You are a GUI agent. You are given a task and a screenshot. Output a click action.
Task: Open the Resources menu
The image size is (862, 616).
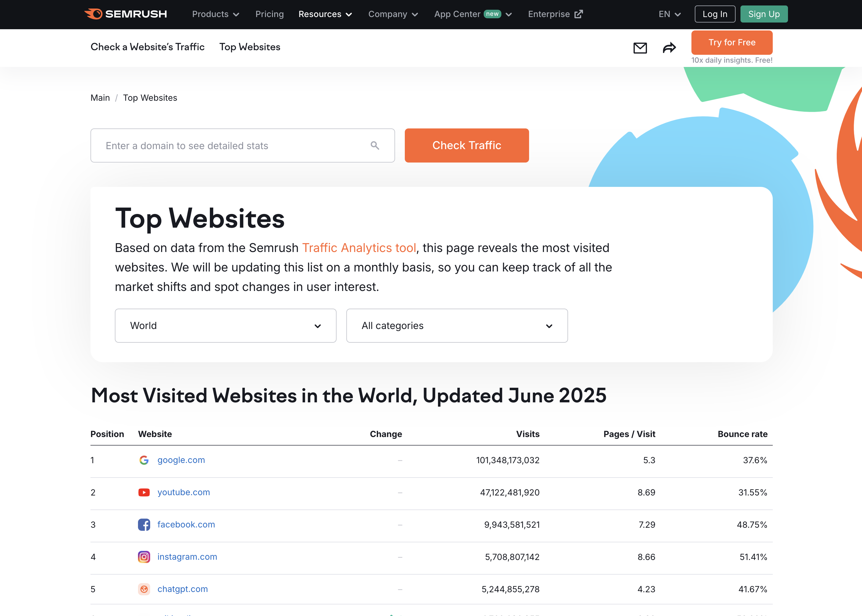click(325, 14)
